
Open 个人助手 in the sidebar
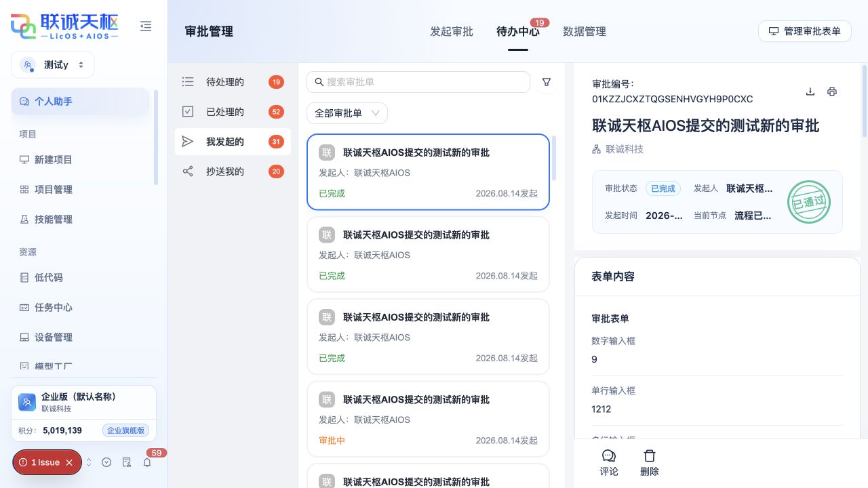click(x=80, y=102)
